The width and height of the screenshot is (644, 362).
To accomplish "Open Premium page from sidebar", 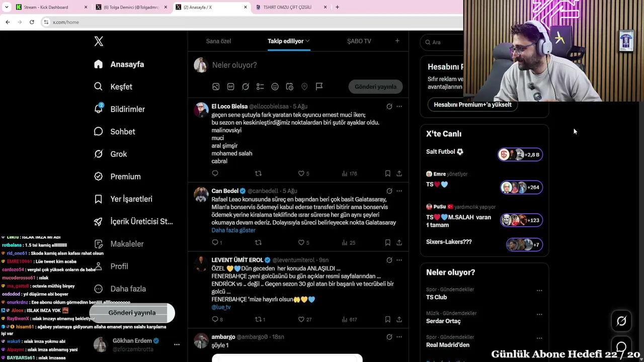I will click(117, 176).
